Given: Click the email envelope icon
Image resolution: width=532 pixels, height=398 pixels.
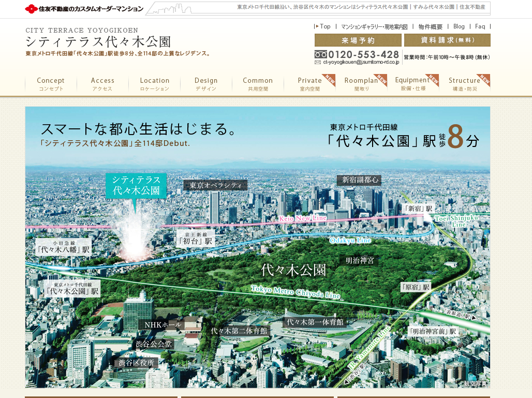Looking at the screenshot, I should click(318, 62).
